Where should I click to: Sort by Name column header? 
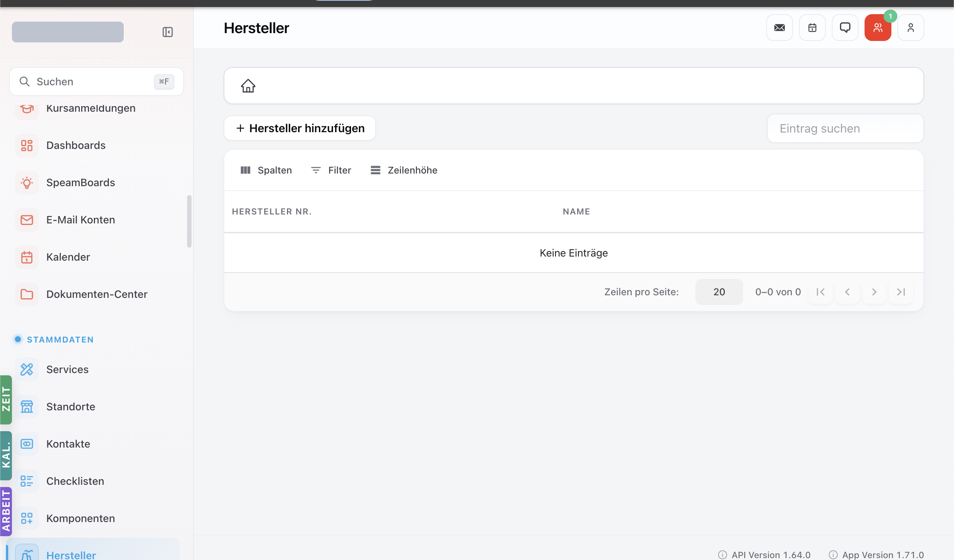(x=576, y=211)
